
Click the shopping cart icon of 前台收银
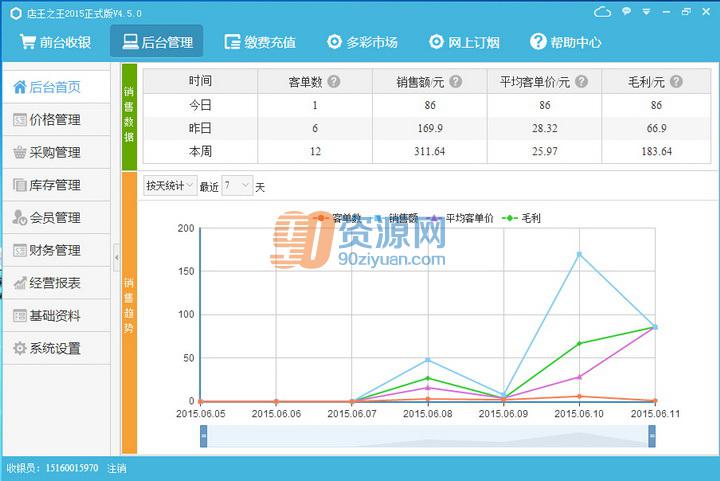28,42
